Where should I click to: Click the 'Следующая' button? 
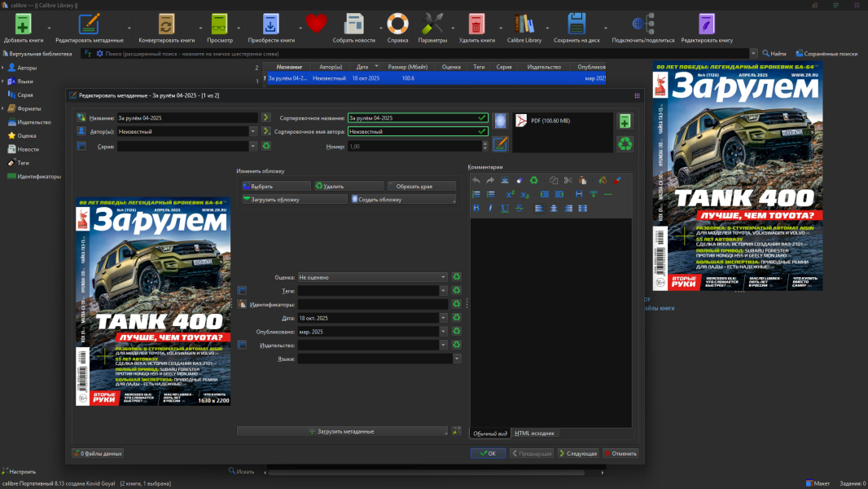(x=578, y=453)
